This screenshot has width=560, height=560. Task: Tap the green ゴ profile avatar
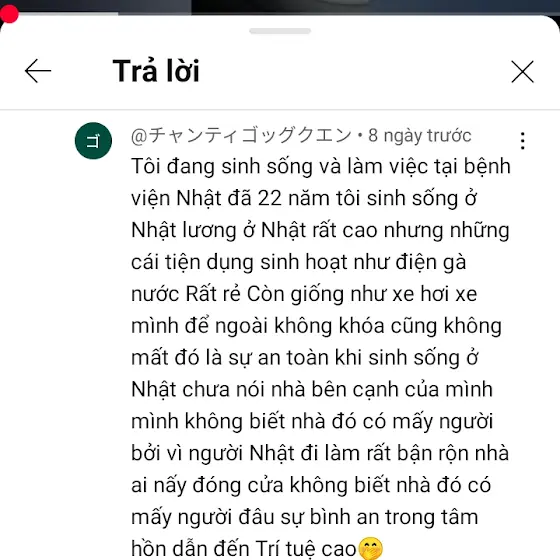[x=93, y=141]
